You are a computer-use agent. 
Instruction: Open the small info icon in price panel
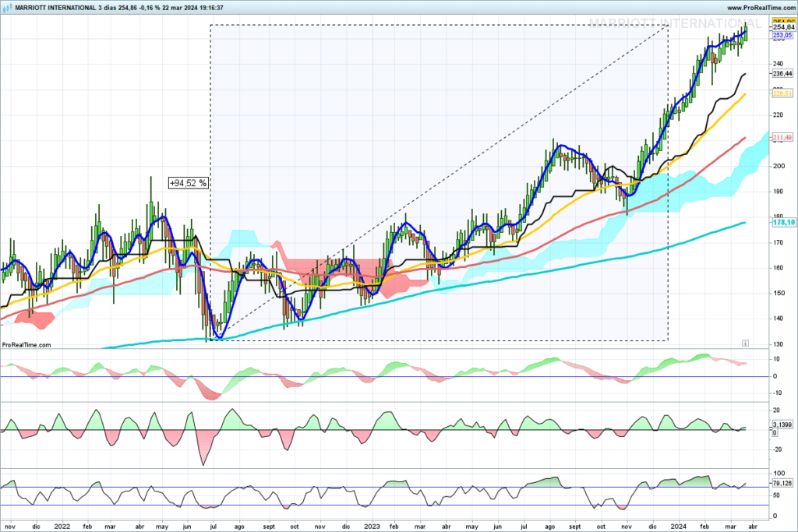coord(745,344)
